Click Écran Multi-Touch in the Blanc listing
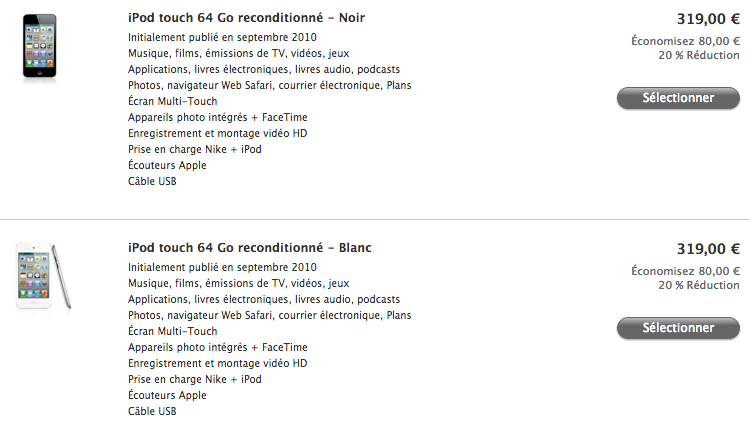The image size is (750, 445). pyautogui.click(x=173, y=331)
